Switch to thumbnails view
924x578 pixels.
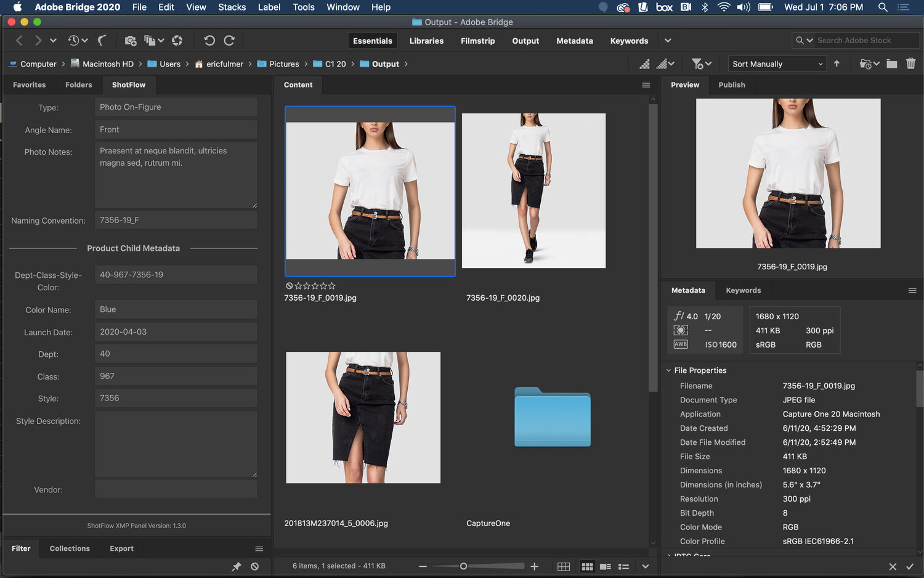coord(588,566)
